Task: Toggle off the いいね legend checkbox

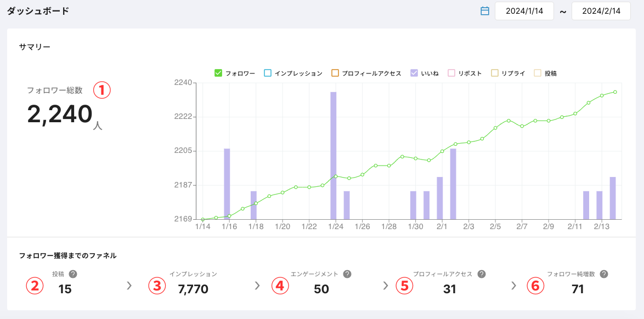Action: coord(414,73)
